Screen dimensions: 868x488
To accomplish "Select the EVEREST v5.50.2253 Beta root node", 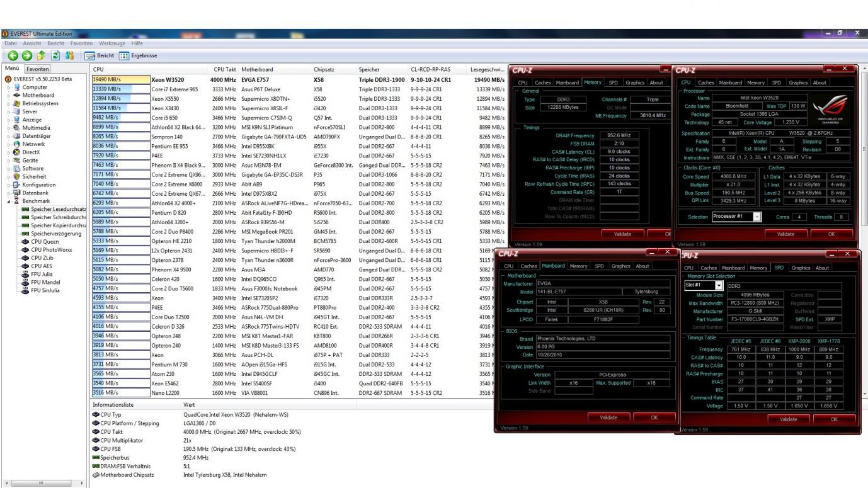I will [38, 79].
